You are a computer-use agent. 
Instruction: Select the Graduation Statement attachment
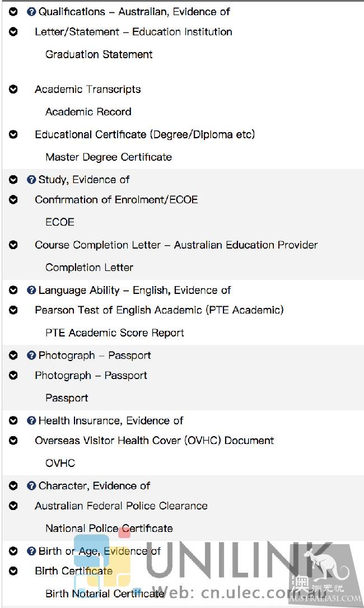tap(99, 55)
